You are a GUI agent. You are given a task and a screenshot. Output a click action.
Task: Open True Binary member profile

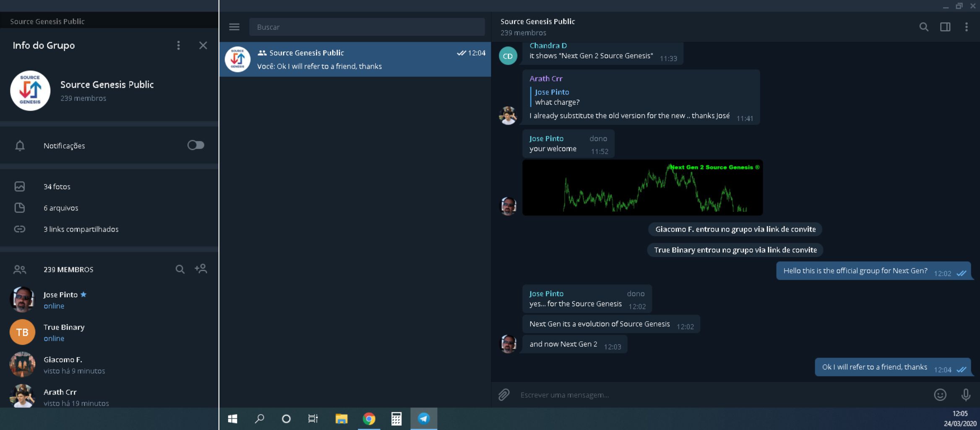click(x=109, y=332)
